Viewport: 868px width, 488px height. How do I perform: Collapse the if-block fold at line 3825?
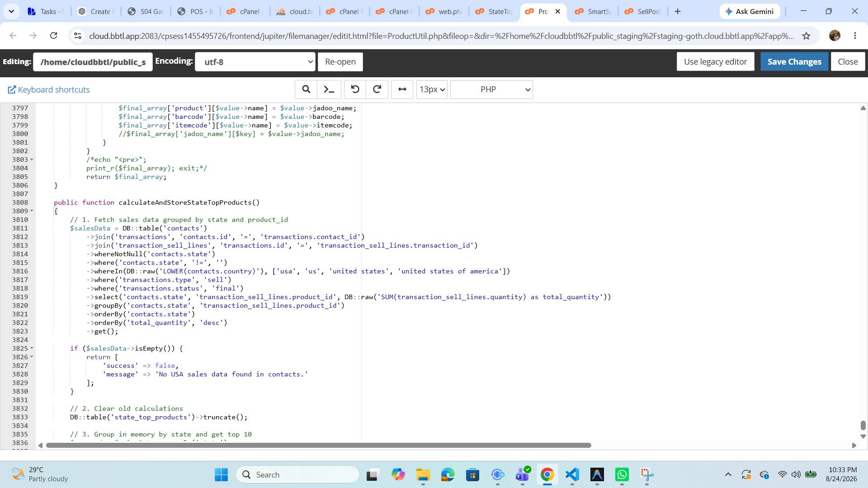coord(32,348)
